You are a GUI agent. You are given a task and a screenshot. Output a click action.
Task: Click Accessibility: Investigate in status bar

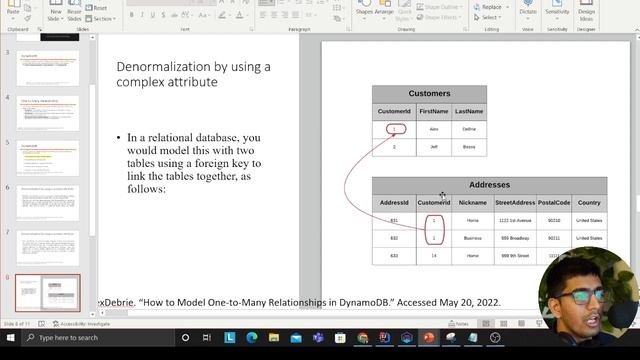[x=81, y=324]
